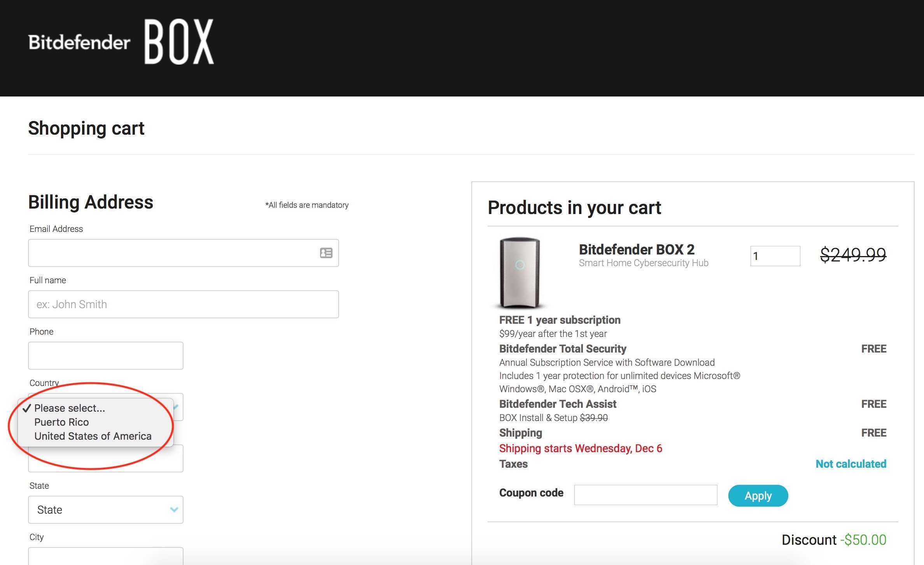Select the 'Please select...' option in the country list
Viewport: 924px width, 565px height.
(69, 408)
